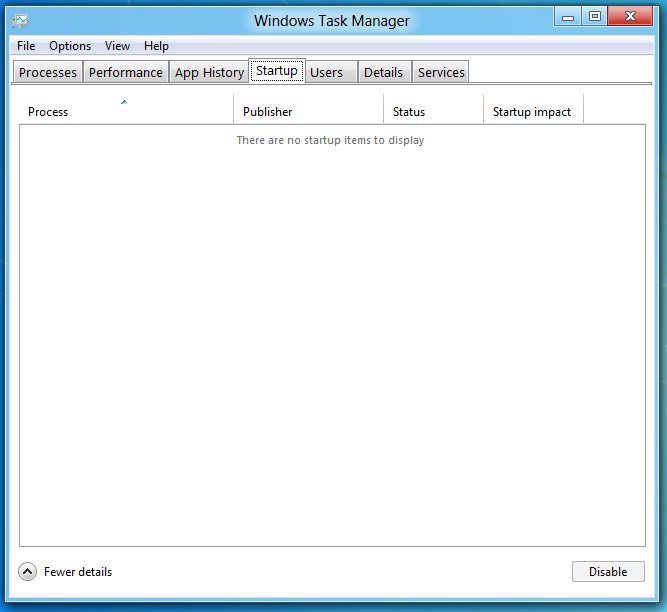
Task: Sort by the Process column header
Action: 126,109
